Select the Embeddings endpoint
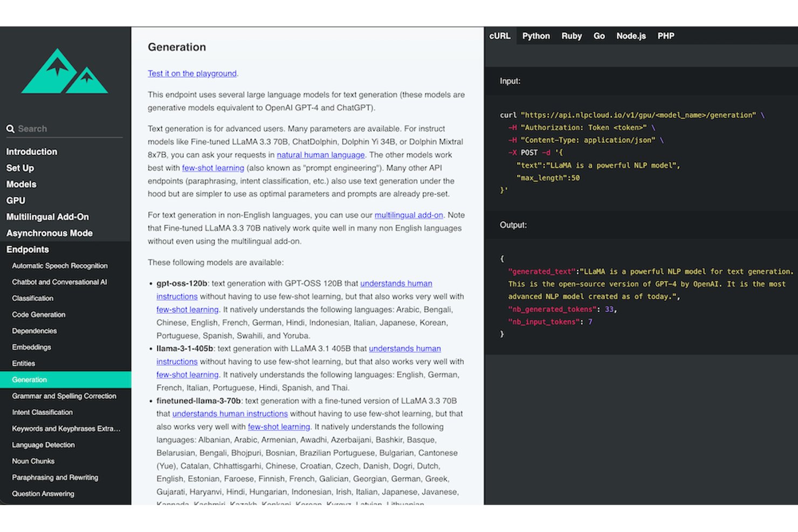 coord(31,347)
